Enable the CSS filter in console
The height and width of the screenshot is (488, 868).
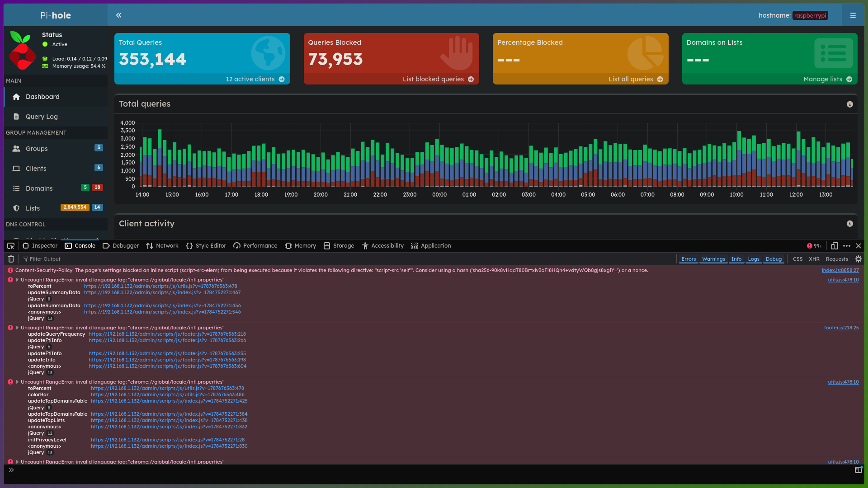797,259
